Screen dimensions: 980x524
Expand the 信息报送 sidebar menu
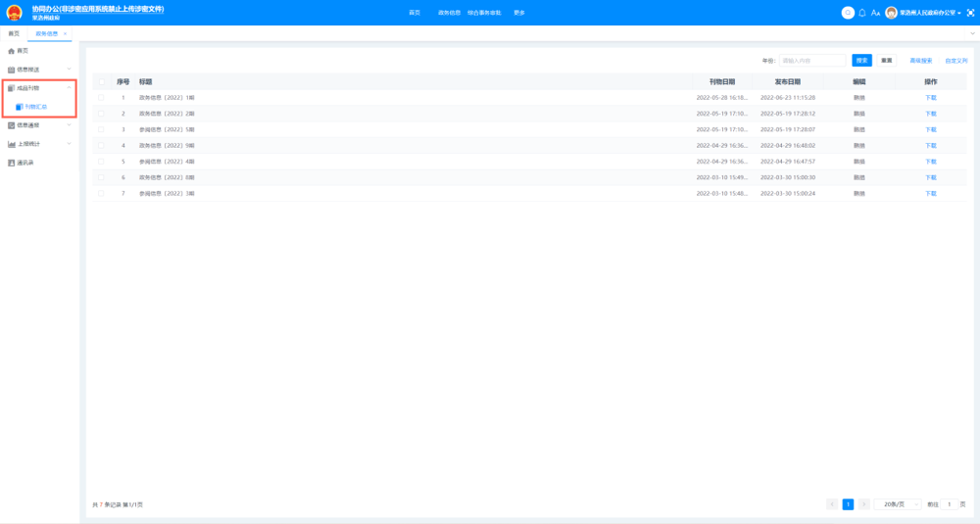click(x=39, y=70)
